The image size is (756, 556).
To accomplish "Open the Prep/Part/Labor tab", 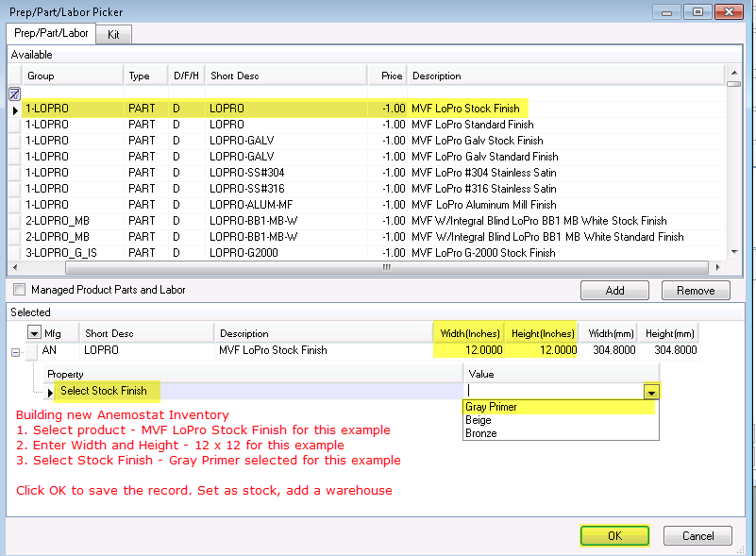I will (51, 33).
